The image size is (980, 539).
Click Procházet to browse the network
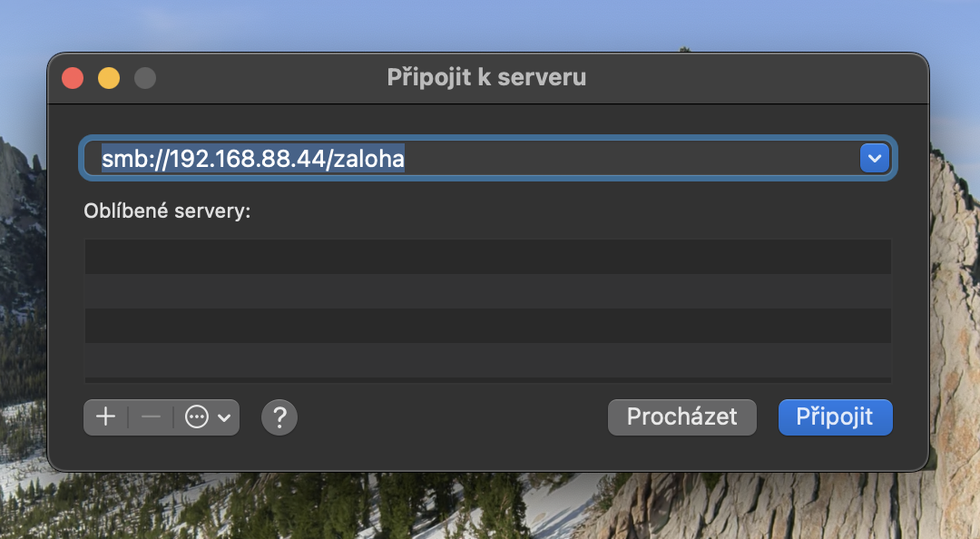pos(681,417)
